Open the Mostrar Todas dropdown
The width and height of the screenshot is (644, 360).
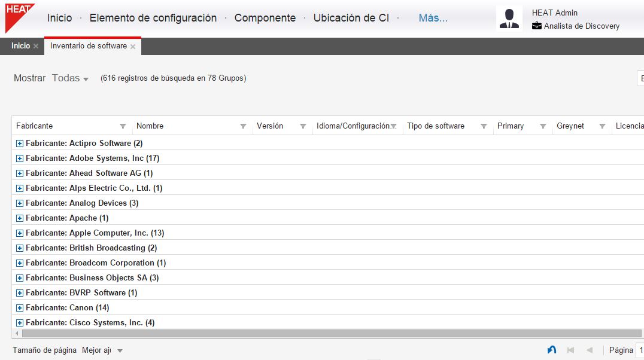tap(70, 78)
